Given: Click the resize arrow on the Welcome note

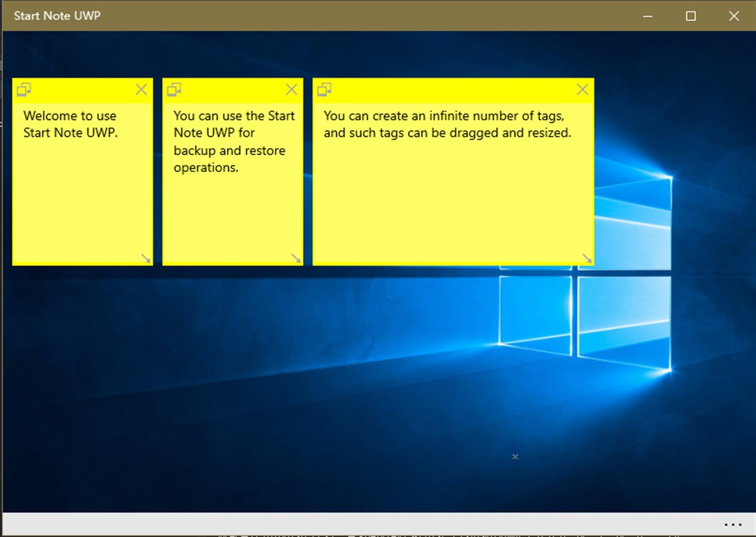Looking at the screenshot, I should [147, 257].
